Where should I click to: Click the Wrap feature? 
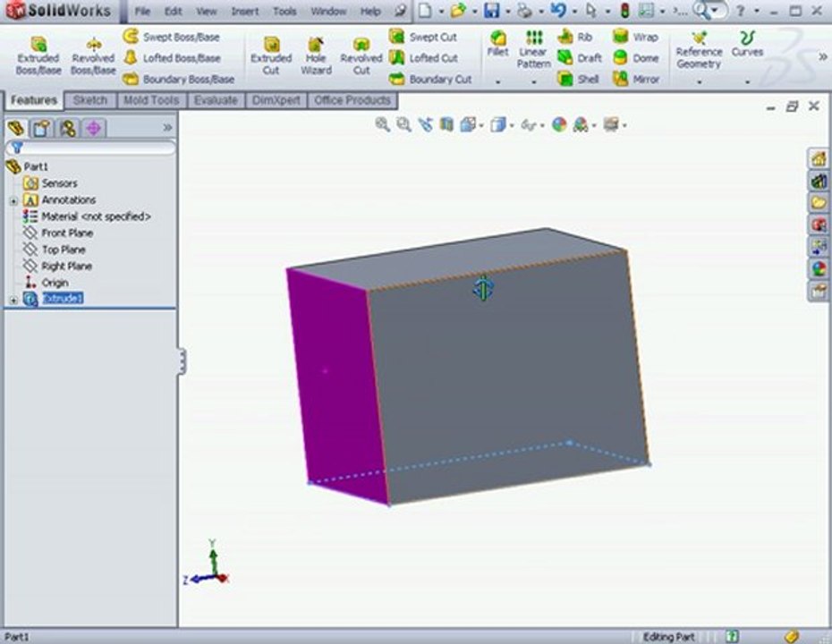pyautogui.click(x=636, y=37)
